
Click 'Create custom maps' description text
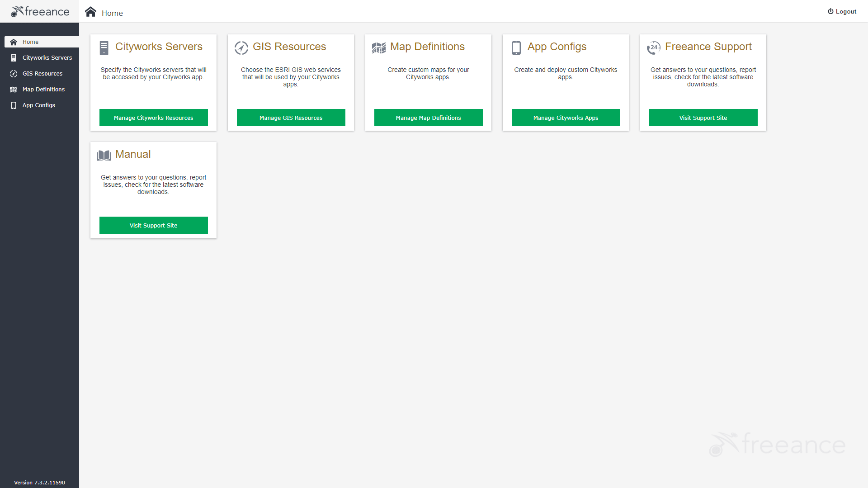(428, 73)
